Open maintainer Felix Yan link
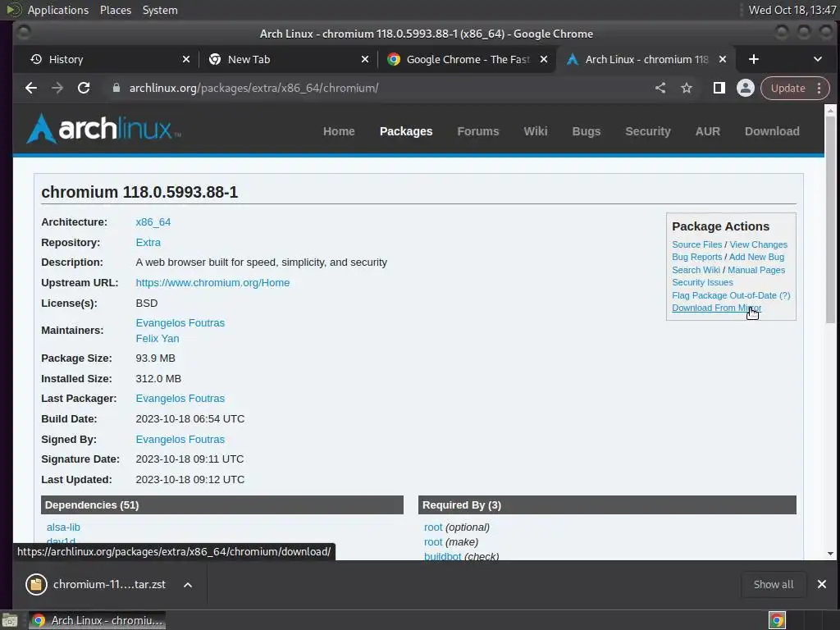Image resolution: width=840 pixels, height=630 pixels. [157, 339]
